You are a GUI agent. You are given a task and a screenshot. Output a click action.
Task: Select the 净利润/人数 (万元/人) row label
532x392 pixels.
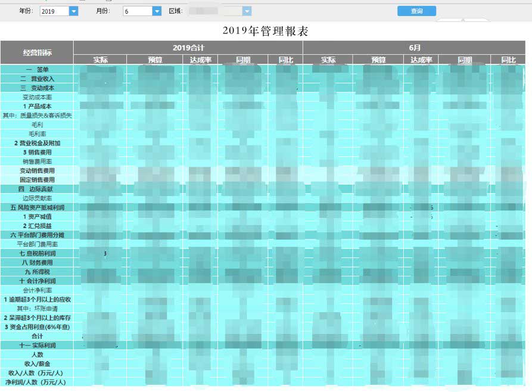click(x=37, y=382)
